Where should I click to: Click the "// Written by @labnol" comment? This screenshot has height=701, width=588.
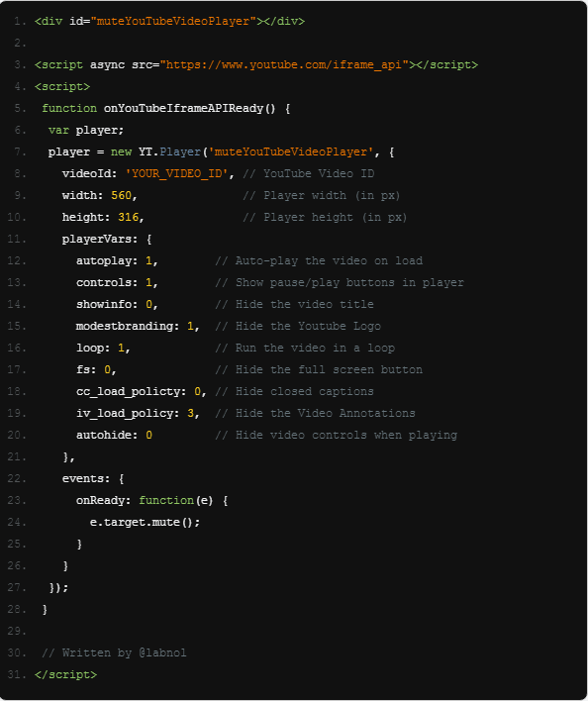tap(114, 652)
